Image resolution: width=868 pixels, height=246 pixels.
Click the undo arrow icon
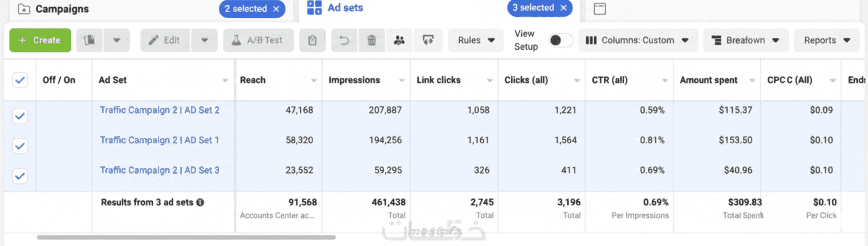[x=344, y=40]
